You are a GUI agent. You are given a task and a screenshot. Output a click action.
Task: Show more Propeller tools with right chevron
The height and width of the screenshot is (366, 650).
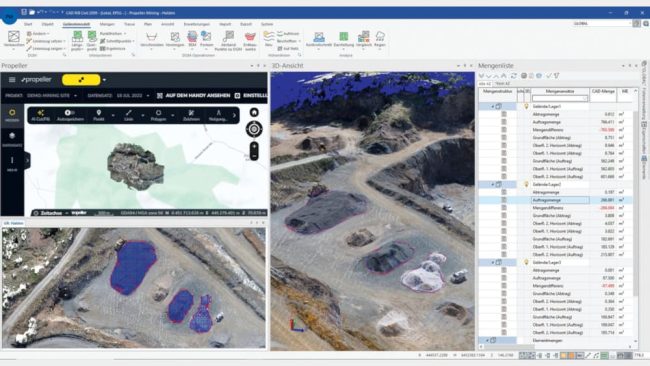[x=234, y=116]
